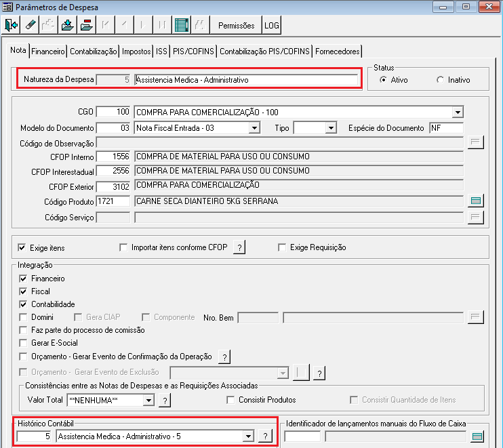
Task: Click help button for Orçamento Evento de Exclusão
Action: pyautogui.click(x=319, y=373)
